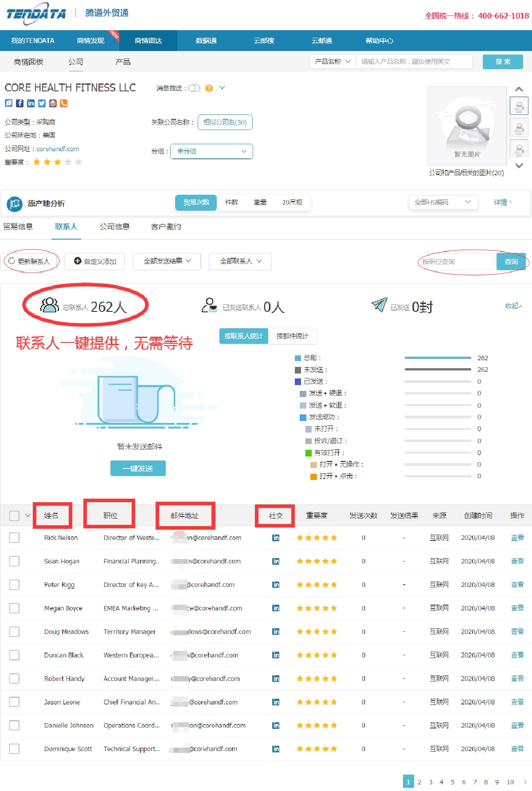Select the checkbox for Peter Rigg

click(x=14, y=585)
